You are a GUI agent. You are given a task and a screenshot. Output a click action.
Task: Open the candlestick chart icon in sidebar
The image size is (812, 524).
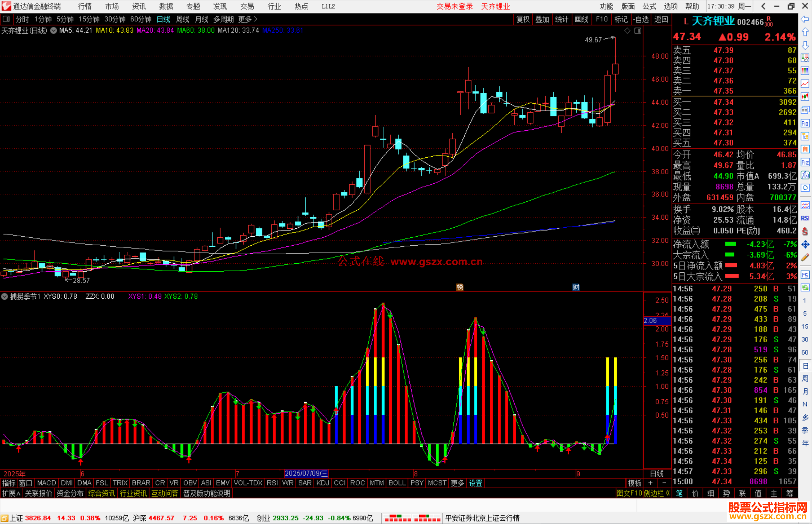[805, 97]
